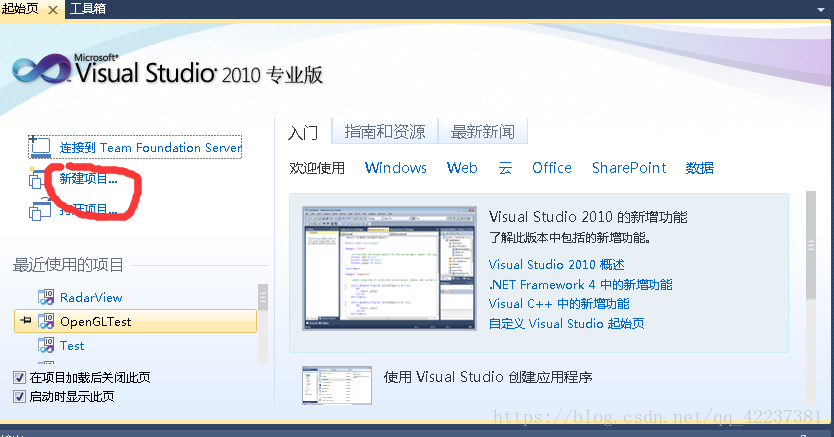Open the tab list dropdown arrow at top right
The image size is (834, 437).
pos(821,10)
